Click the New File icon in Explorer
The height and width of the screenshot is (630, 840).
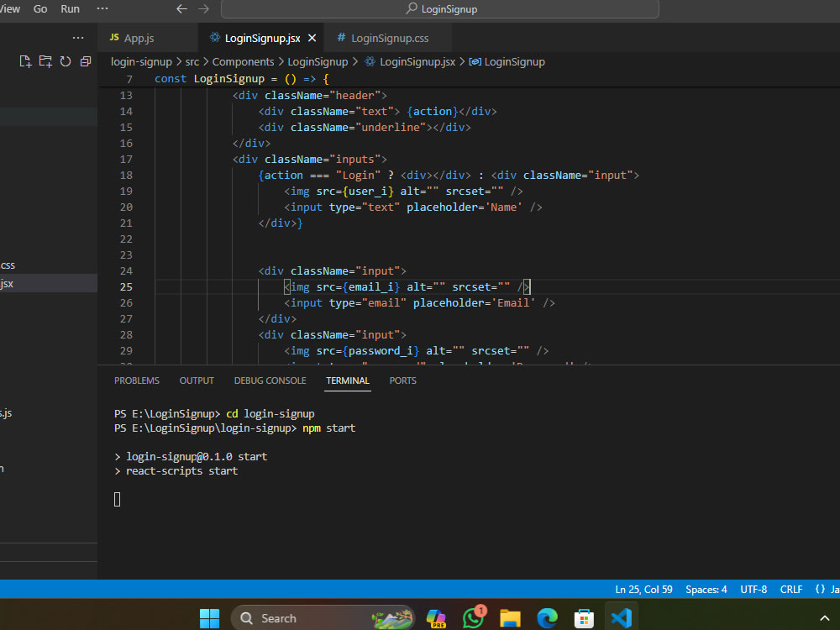(x=25, y=61)
